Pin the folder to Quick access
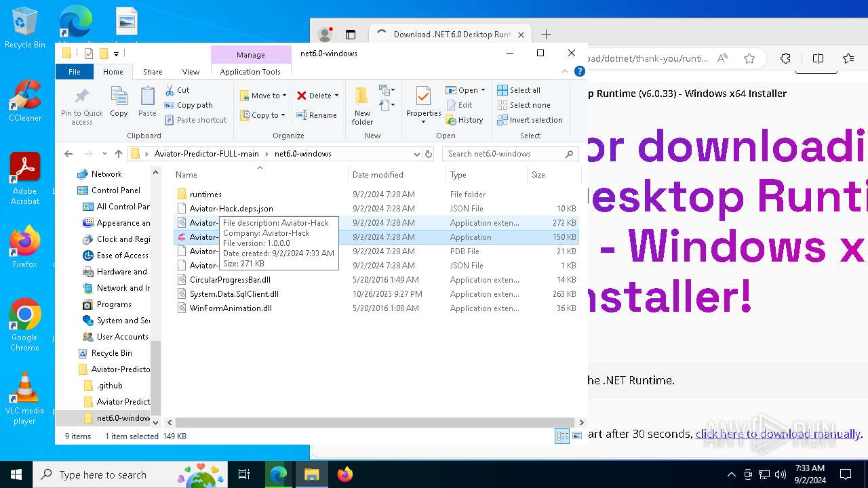The image size is (868, 488). pyautogui.click(x=81, y=106)
